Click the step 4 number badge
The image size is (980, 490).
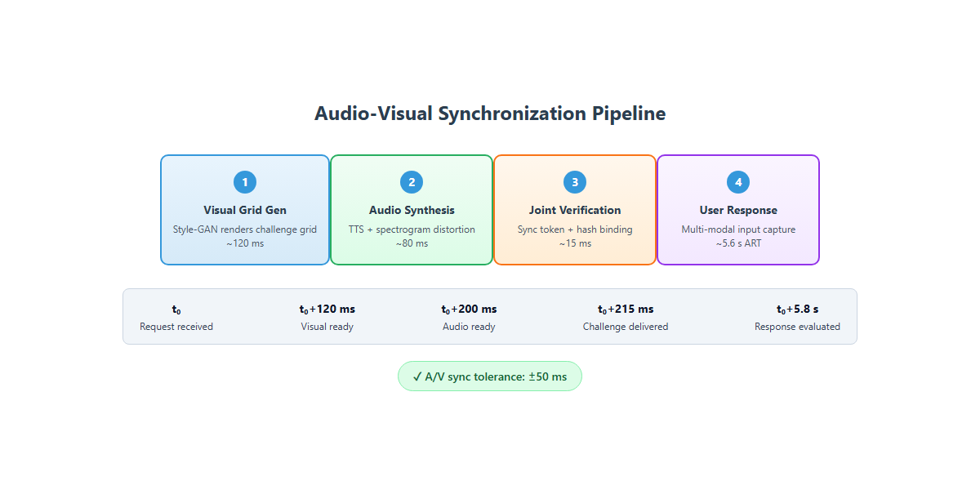(738, 182)
